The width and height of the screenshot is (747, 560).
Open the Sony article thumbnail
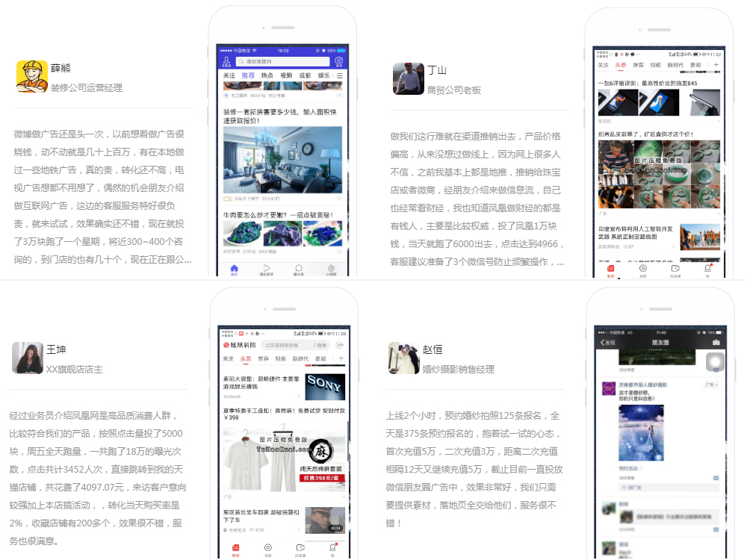click(325, 387)
